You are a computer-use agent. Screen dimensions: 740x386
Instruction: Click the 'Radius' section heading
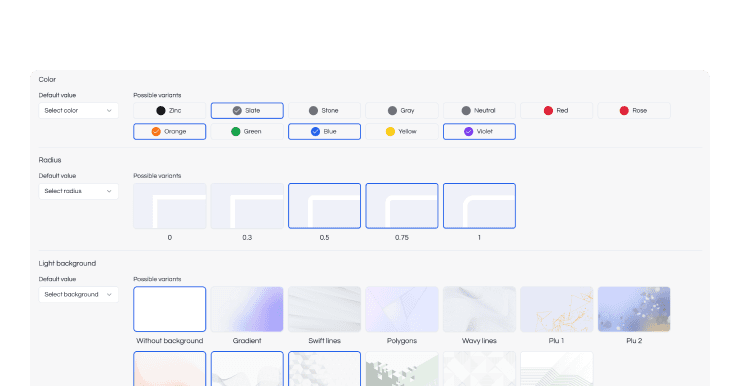click(50, 160)
